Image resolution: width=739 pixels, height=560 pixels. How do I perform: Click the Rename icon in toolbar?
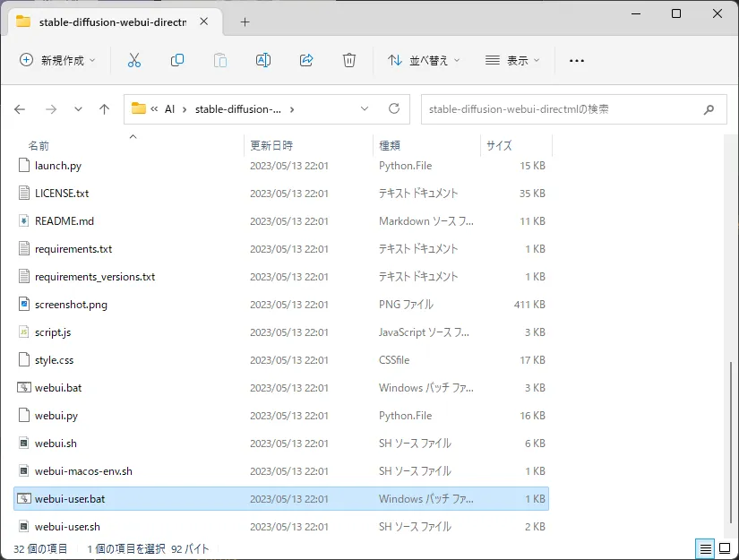(263, 60)
